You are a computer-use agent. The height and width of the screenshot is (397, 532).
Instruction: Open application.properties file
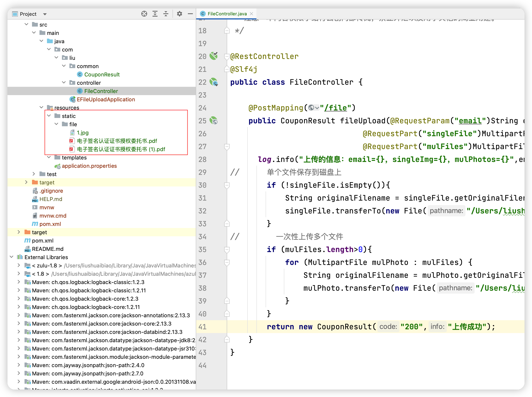89,166
